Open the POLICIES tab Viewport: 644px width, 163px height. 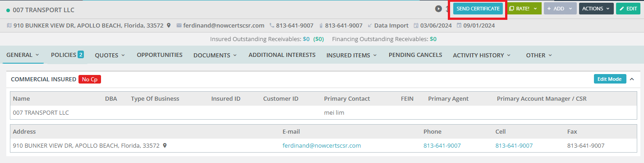(x=67, y=55)
